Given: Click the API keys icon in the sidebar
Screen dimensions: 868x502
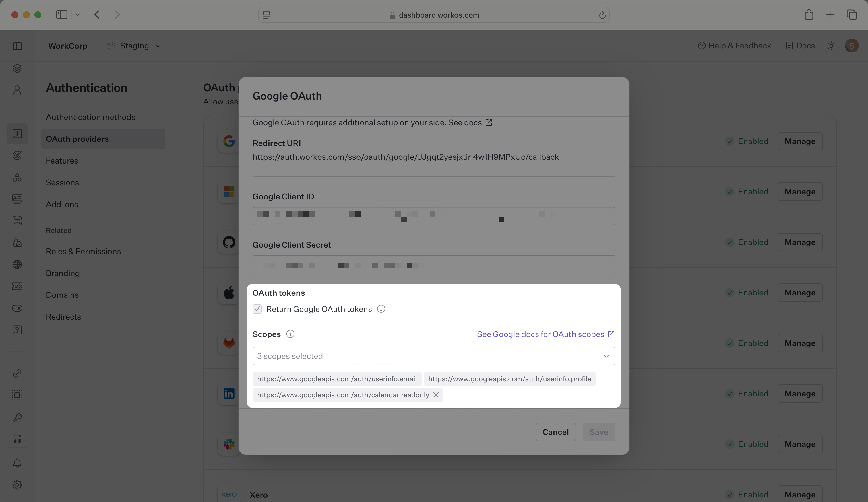Looking at the screenshot, I should [x=17, y=417].
